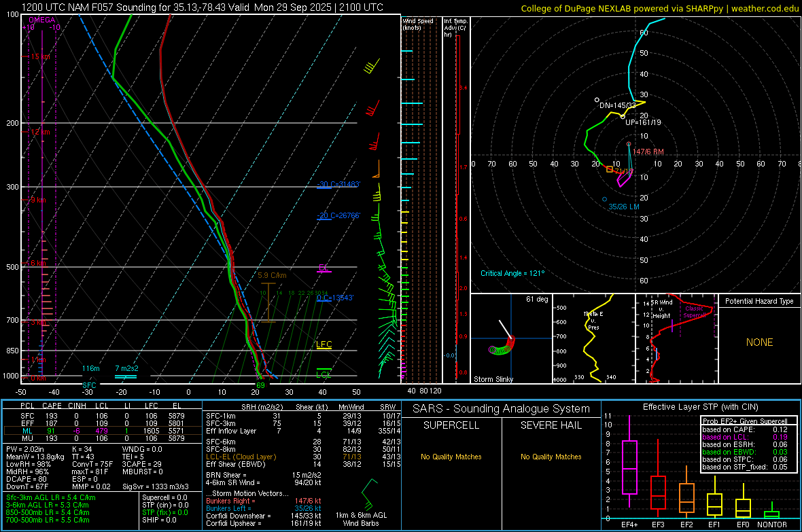Viewport: 802px width, 532px height.
Task: Click the 'Supercell = 0.0' composite value
Action: (164, 497)
